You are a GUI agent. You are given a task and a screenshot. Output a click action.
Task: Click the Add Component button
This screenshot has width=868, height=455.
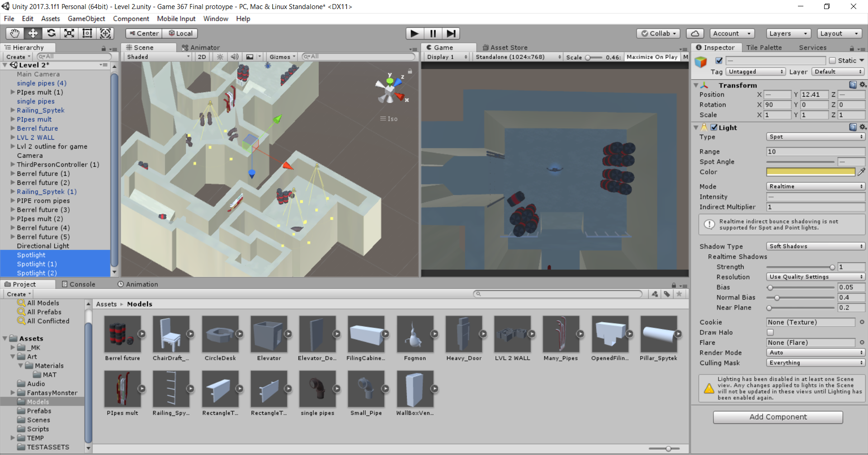pyautogui.click(x=778, y=417)
